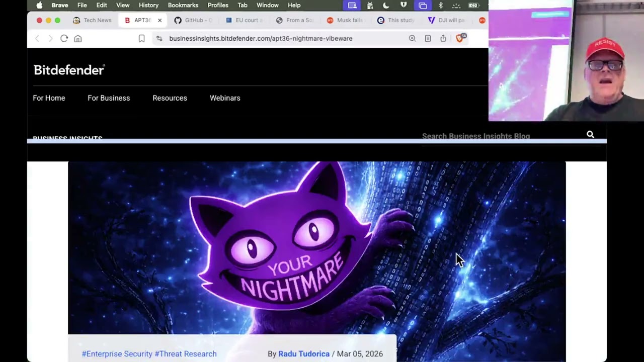Viewport: 644px width, 362px height.
Task: Switch to the Musk fails tab
Action: click(346, 20)
